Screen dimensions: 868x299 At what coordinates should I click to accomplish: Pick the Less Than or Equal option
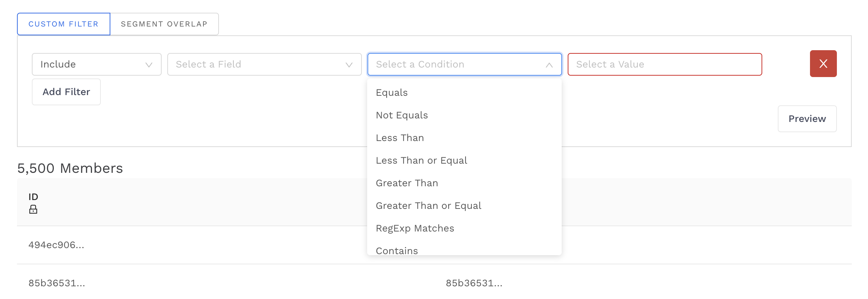pyautogui.click(x=421, y=160)
